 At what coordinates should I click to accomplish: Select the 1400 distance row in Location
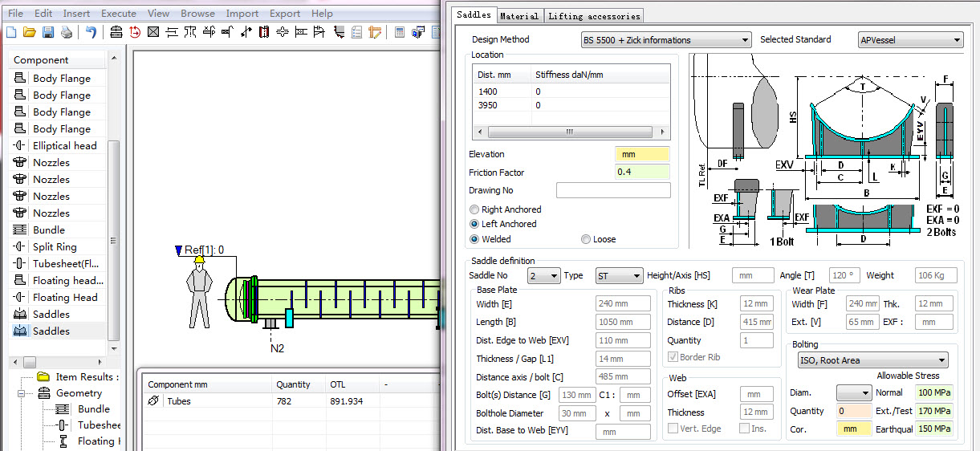pyautogui.click(x=571, y=91)
